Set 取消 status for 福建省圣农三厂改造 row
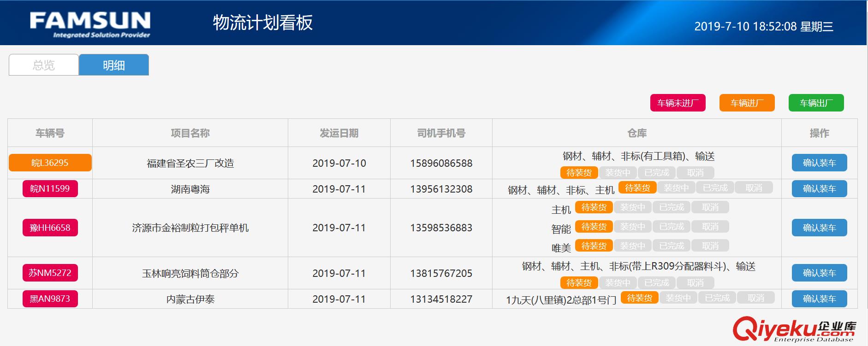 click(x=695, y=173)
